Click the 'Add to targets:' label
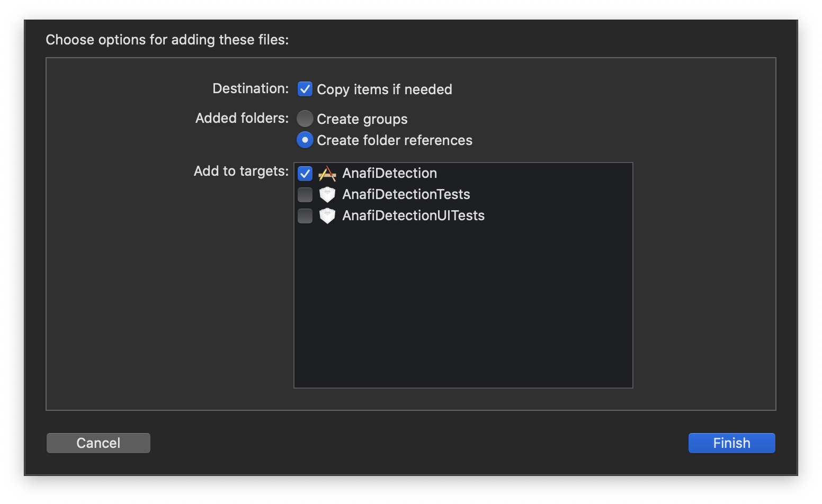822x504 pixels. pos(242,171)
